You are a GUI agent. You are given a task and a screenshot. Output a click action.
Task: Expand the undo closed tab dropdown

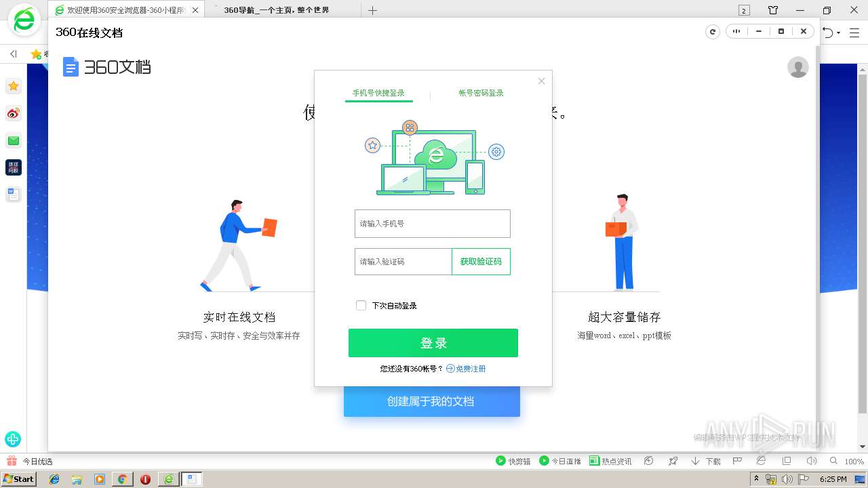pyautogui.click(x=838, y=33)
